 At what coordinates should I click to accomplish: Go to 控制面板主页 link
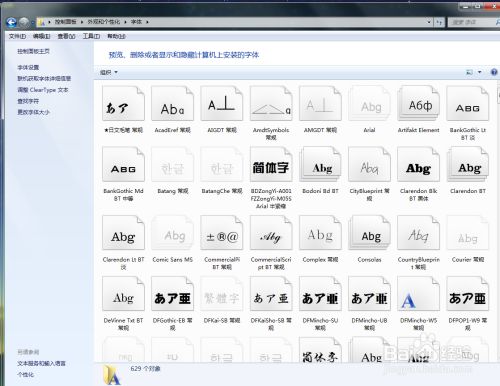pyautogui.click(x=33, y=51)
